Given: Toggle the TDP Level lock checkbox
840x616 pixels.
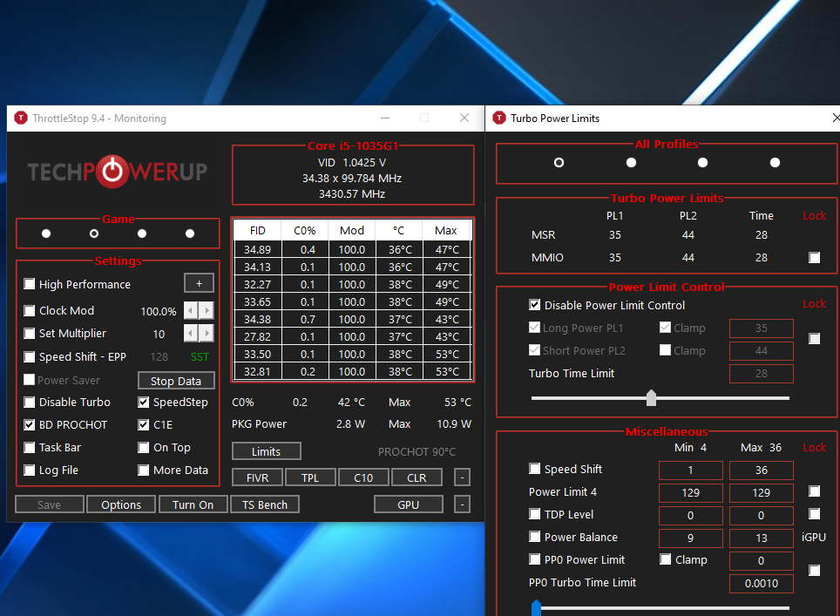Looking at the screenshot, I should (814, 514).
